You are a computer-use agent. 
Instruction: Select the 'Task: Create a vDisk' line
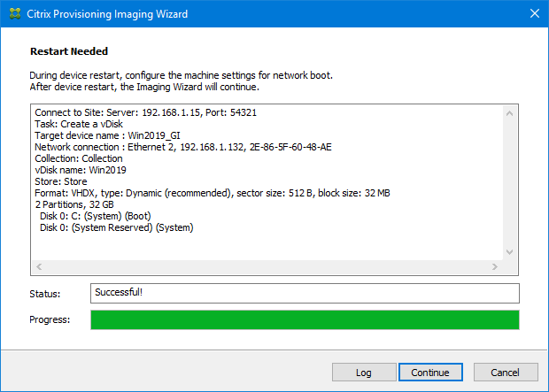[79, 124]
